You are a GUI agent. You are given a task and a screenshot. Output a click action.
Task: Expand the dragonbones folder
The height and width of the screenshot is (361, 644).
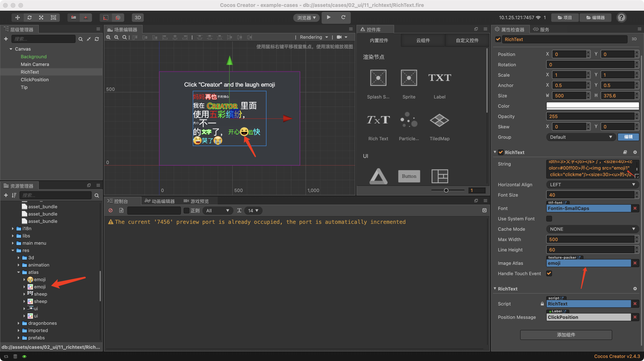point(18,323)
